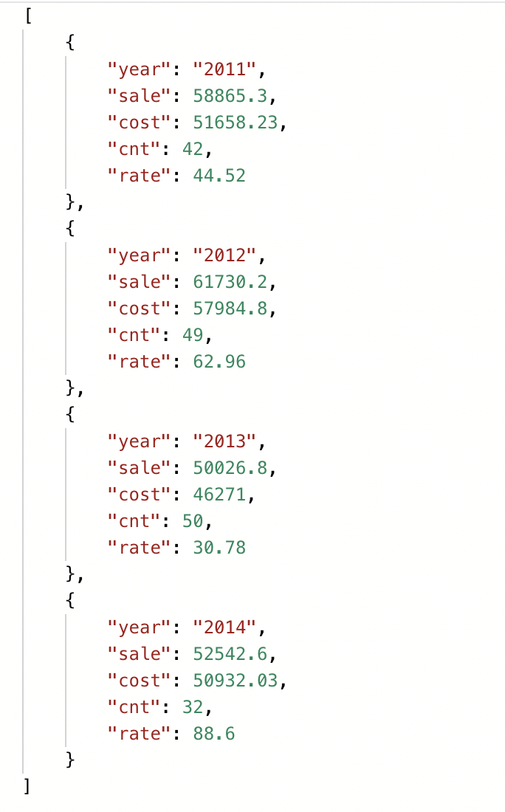The width and height of the screenshot is (505, 812).
Task: Click the cost value 50932.03
Action: pyautogui.click(x=236, y=680)
